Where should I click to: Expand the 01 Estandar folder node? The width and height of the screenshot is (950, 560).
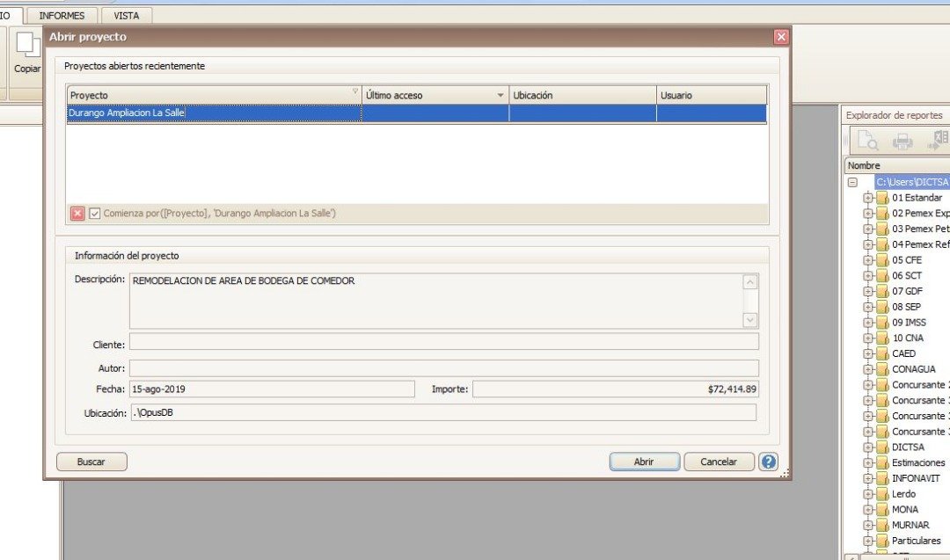pyautogui.click(x=867, y=198)
